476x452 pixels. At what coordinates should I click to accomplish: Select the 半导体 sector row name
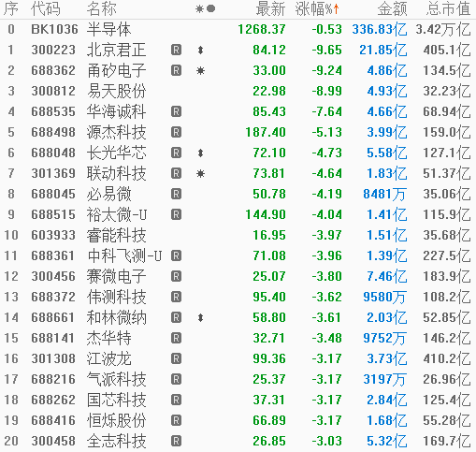pyautogui.click(x=108, y=29)
